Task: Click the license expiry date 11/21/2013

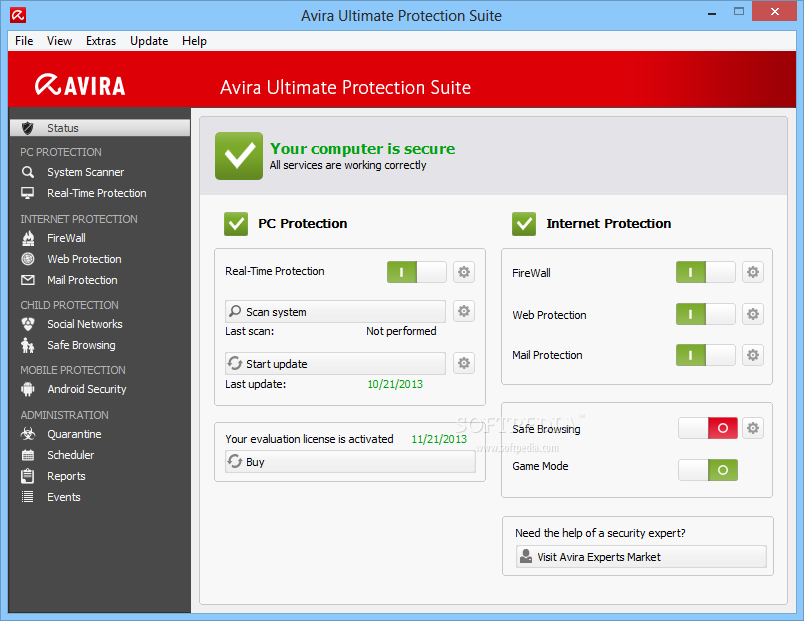Action: tap(439, 439)
